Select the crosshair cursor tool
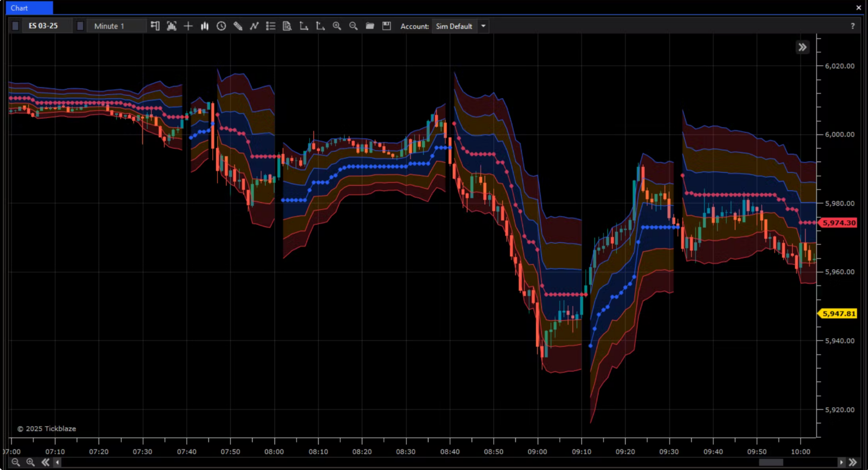The width and height of the screenshot is (868, 470). tap(188, 26)
